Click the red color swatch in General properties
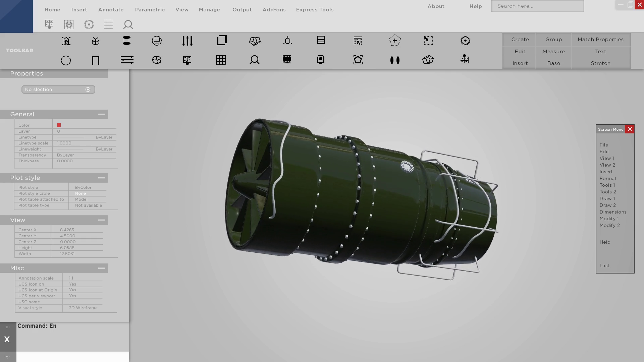The height and width of the screenshot is (362, 644). point(59,125)
